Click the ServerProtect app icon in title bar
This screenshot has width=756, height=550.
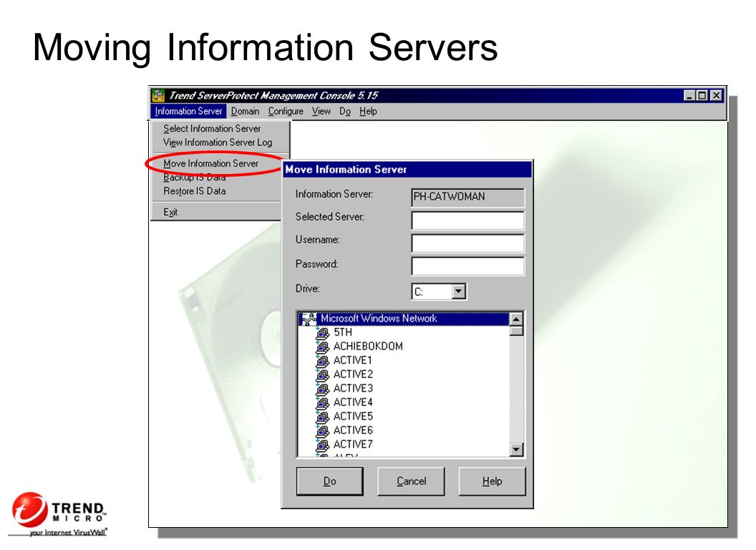tap(157, 95)
